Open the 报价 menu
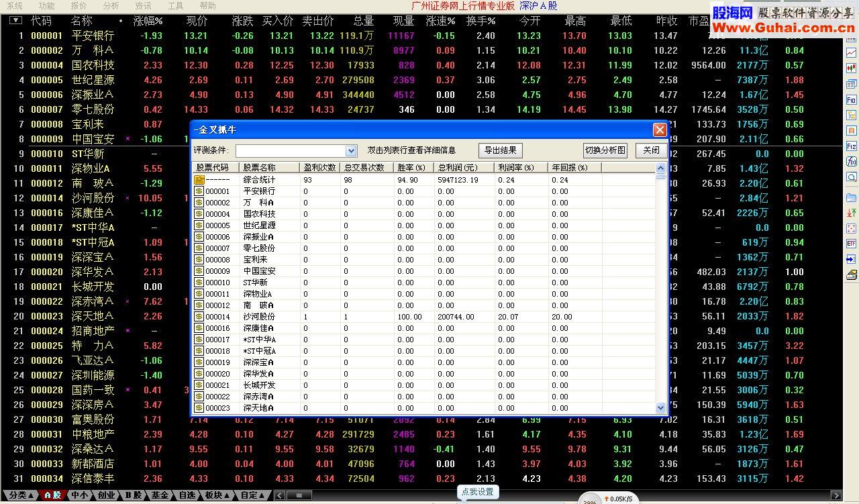 click(x=79, y=5)
